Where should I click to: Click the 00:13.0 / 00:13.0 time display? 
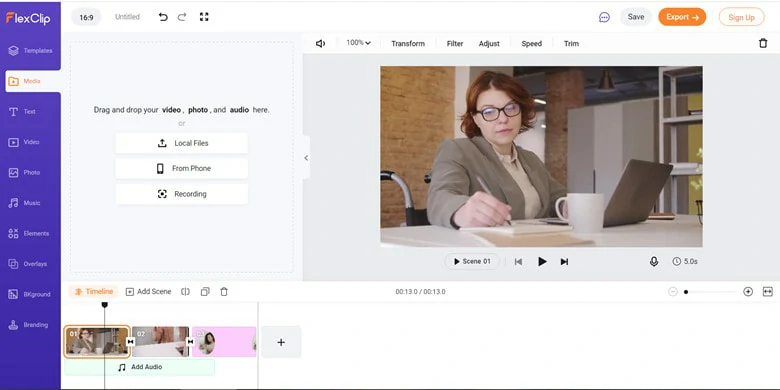point(420,292)
